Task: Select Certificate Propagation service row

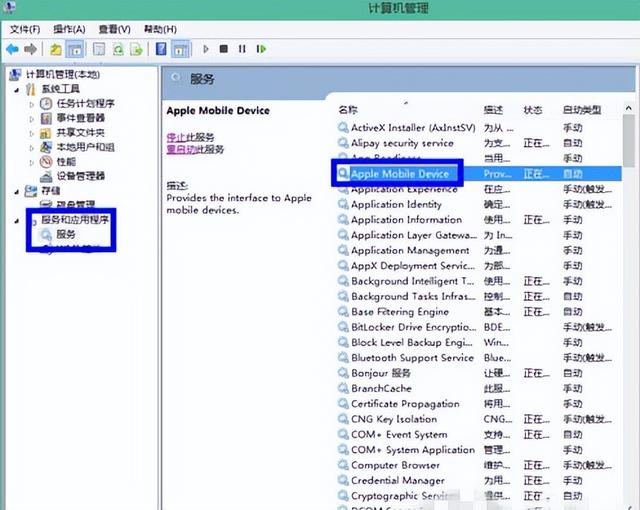Action: tap(480, 404)
